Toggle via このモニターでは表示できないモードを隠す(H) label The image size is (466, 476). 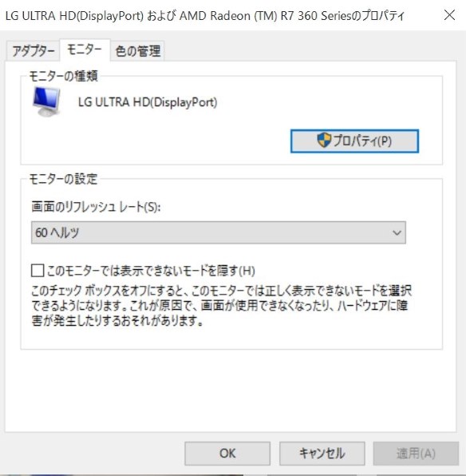(x=151, y=271)
